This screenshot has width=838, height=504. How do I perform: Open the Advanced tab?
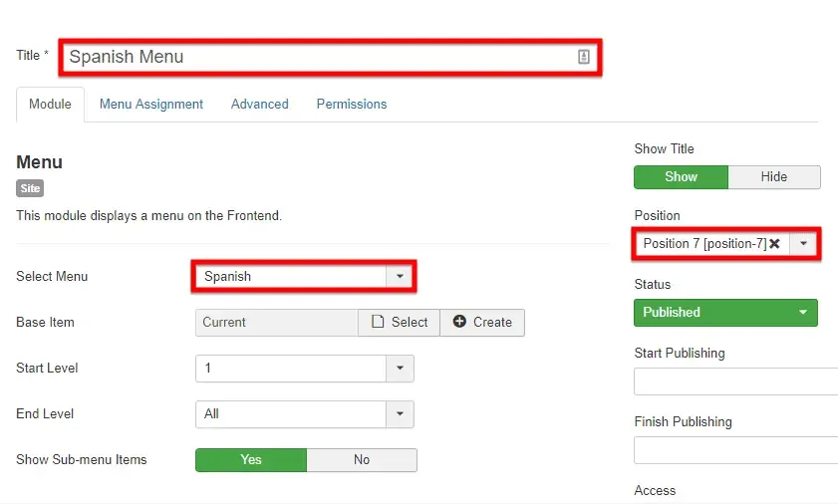click(260, 105)
